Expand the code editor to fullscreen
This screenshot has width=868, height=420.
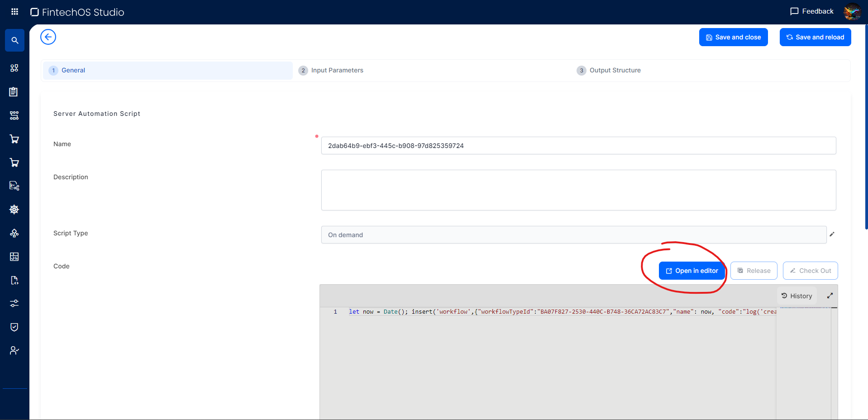pos(830,296)
